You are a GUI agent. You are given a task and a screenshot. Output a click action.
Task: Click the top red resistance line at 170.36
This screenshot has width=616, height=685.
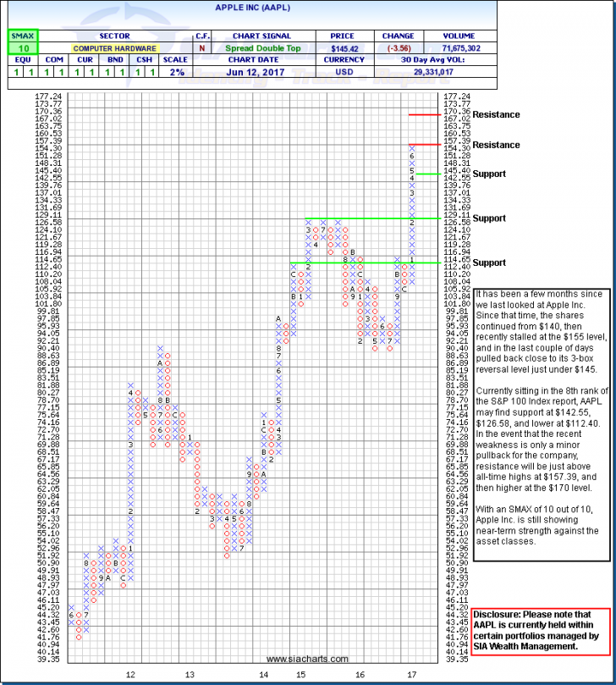[x=422, y=113]
